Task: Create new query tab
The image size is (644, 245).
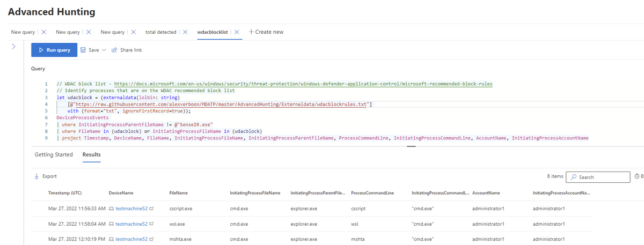Action: 266,32
